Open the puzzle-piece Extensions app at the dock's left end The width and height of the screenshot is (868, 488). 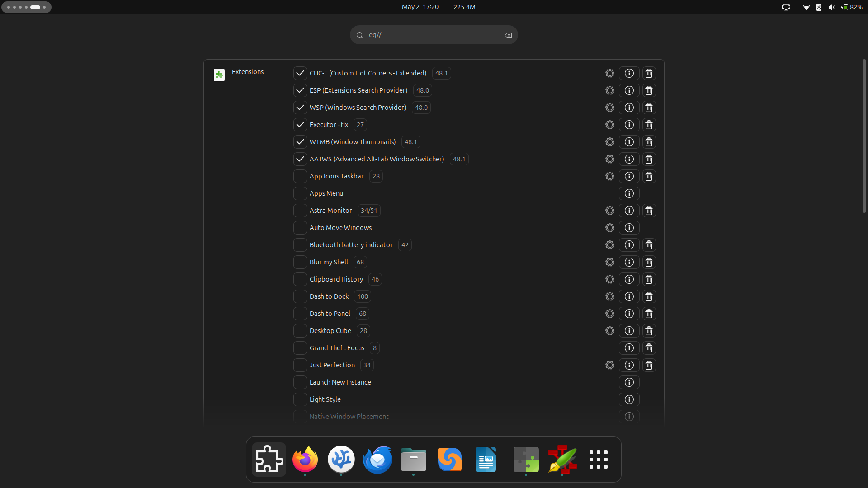pyautogui.click(x=269, y=460)
